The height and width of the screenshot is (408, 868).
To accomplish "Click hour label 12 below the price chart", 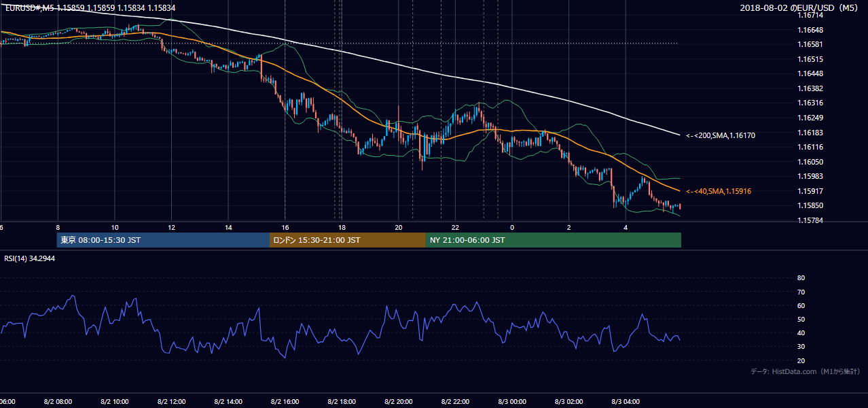I will tap(172, 227).
